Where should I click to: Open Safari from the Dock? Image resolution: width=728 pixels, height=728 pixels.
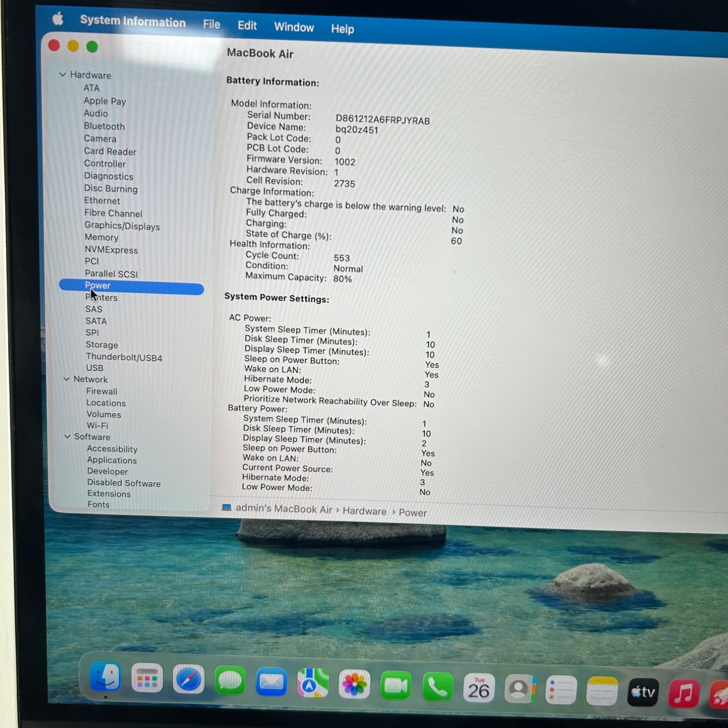coord(188,679)
